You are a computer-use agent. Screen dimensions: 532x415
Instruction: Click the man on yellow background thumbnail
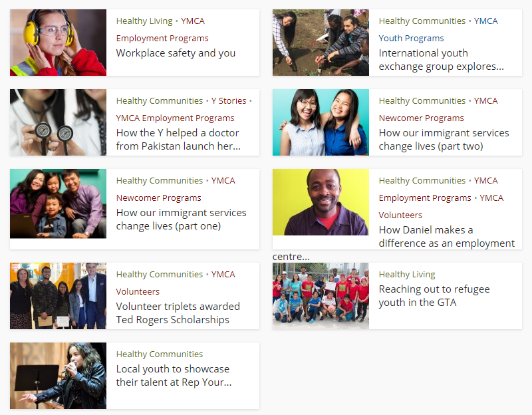[321, 202]
